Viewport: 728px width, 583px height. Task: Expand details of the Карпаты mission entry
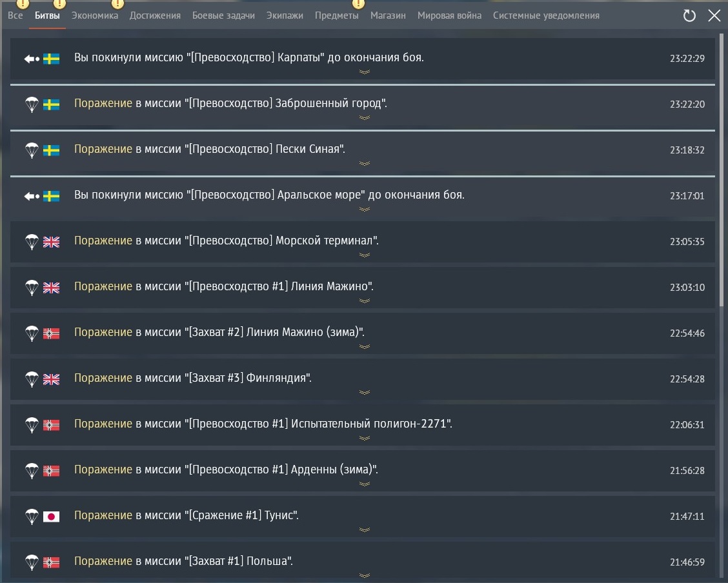364,72
